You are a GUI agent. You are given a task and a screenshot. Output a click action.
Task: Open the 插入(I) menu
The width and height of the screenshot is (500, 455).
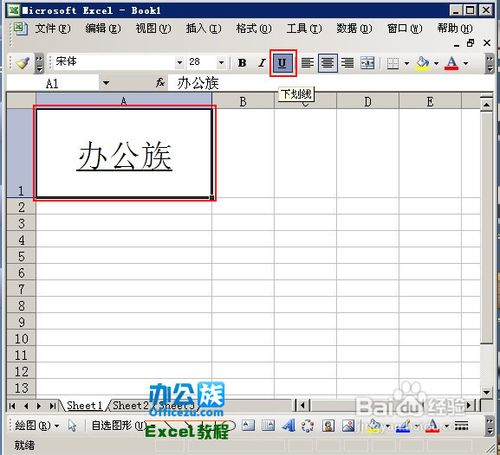pyautogui.click(x=203, y=29)
